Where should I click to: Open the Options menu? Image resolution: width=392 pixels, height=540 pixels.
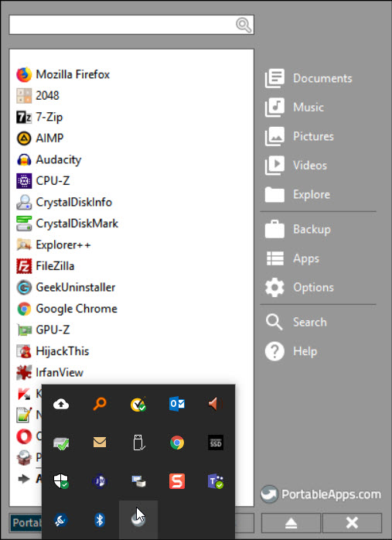[x=299, y=288]
